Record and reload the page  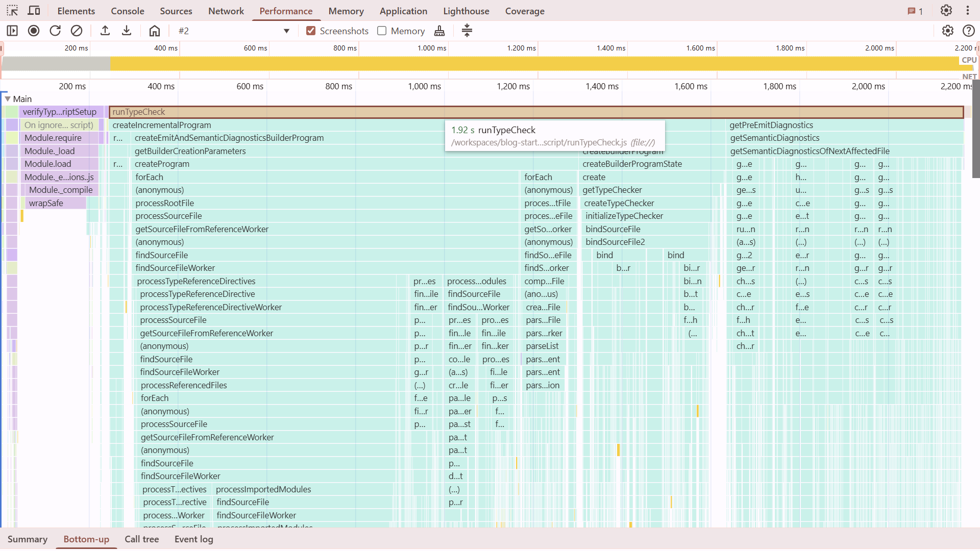[x=55, y=31]
